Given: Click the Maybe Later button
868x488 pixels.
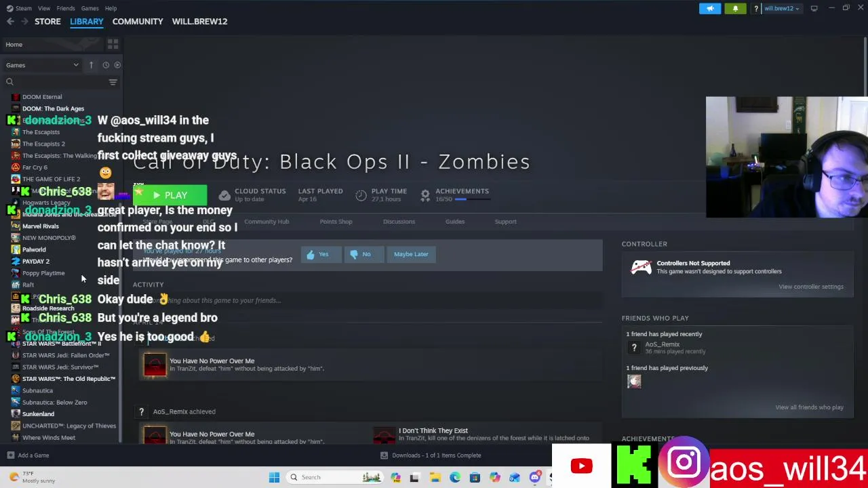Looking at the screenshot, I should pos(411,254).
